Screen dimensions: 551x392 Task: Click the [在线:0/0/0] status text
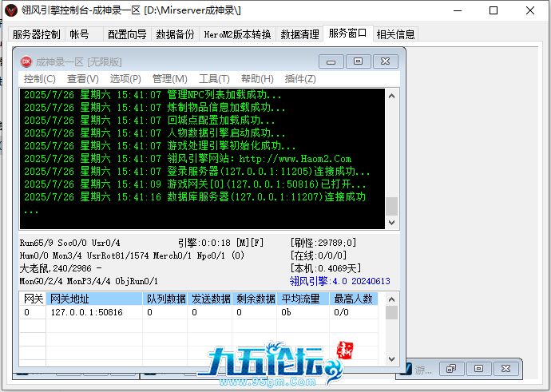click(x=319, y=255)
